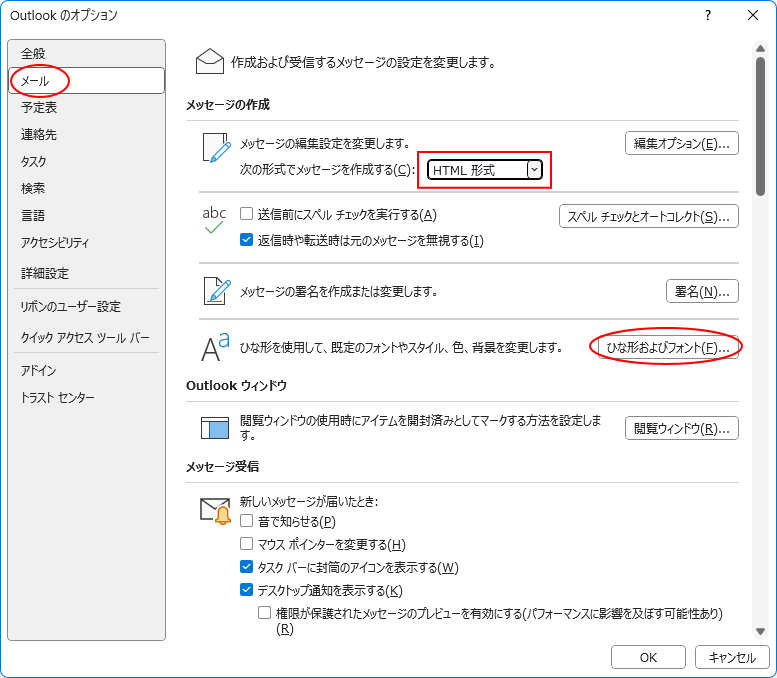
Task: Click the Outlook ウィンドウ section heading
Action: (x=236, y=386)
